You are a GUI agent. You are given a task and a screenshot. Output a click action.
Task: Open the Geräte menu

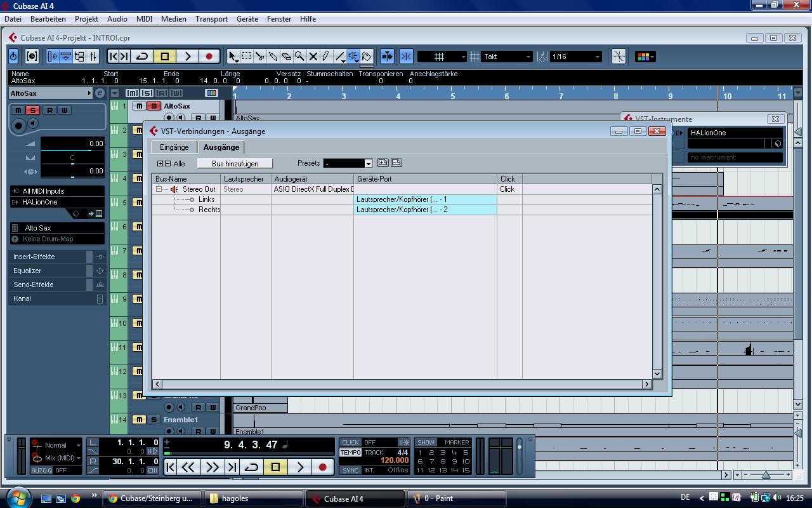click(x=247, y=19)
